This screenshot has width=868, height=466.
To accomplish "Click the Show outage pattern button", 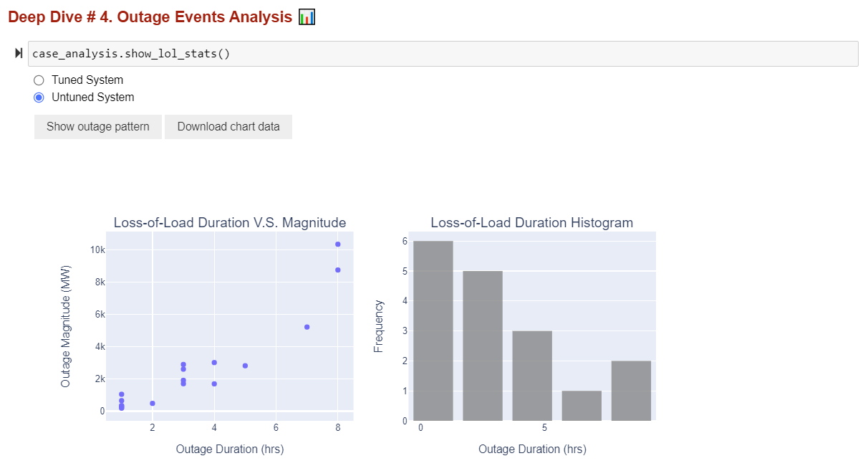I will click(x=98, y=127).
